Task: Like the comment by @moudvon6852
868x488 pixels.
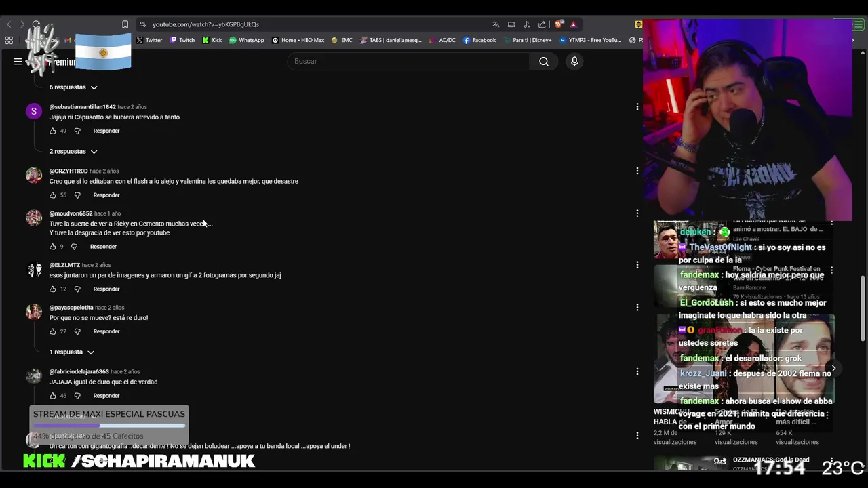Action: point(53,247)
